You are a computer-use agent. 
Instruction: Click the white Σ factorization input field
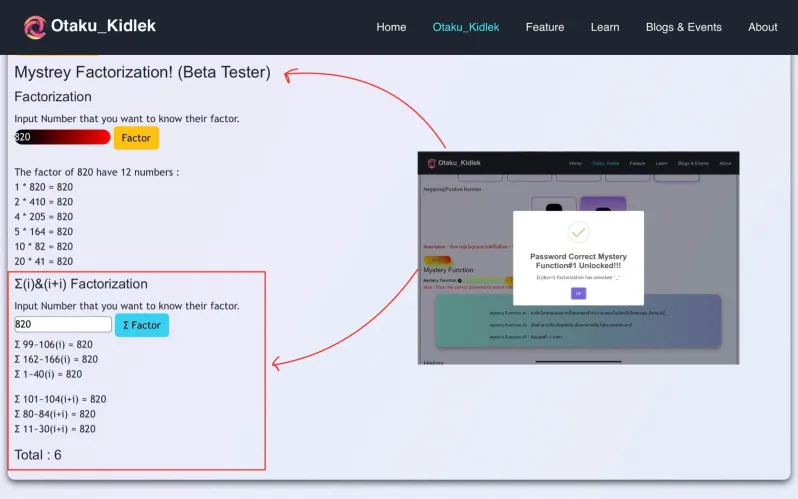pos(62,325)
